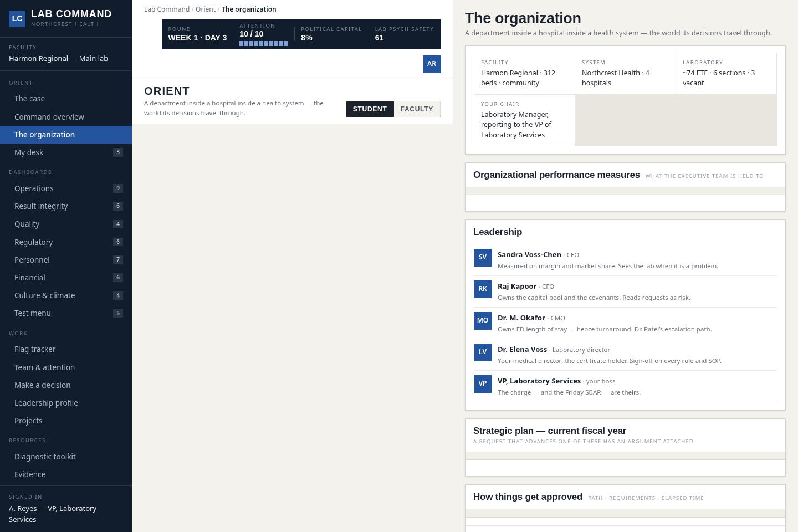Go to My desk
The image size is (798, 532).
pos(66,152)
